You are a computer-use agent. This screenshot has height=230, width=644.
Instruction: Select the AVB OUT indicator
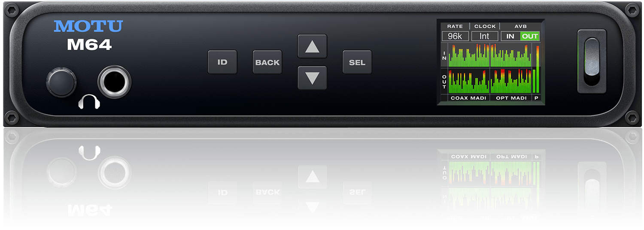530,36
